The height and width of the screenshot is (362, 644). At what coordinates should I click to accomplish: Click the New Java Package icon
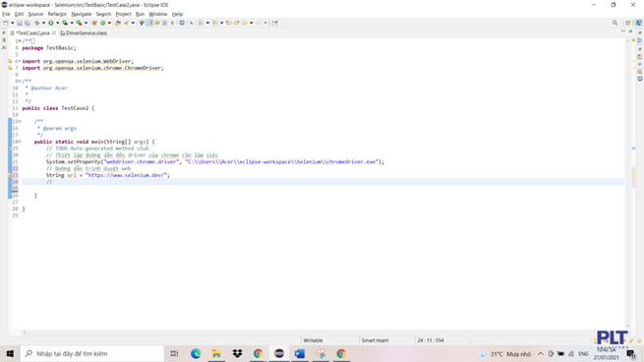tap(94, 23)
